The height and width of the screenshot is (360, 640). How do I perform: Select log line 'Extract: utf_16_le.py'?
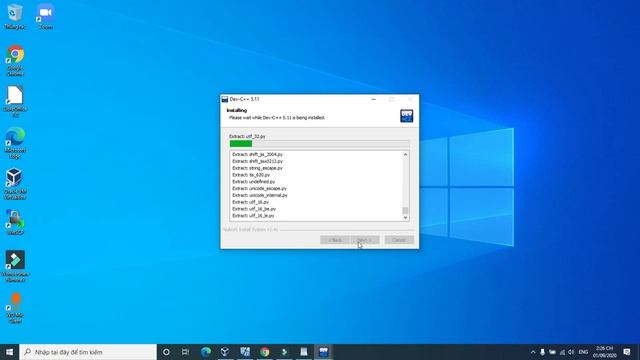coord(253,216)
